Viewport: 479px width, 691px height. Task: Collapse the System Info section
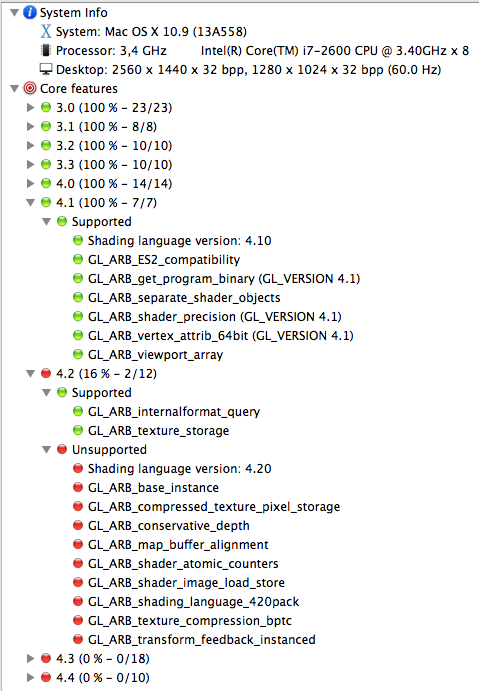point(15,12)
